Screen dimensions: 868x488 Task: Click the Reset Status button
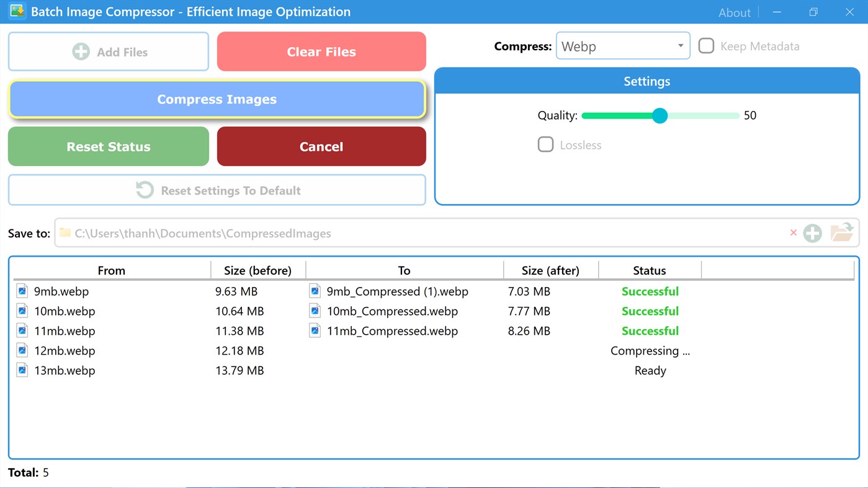tap(109, 146)
